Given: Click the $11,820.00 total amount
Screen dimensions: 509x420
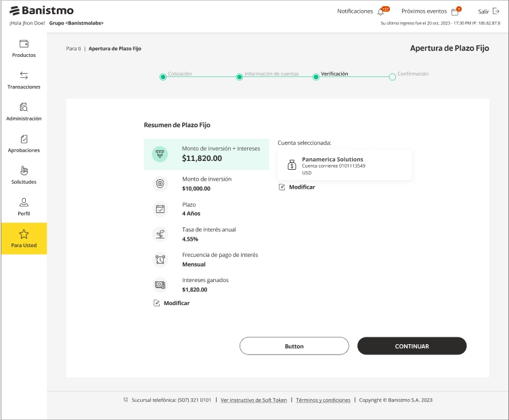Looking at the screenshot, I should [x=202, y=158].
